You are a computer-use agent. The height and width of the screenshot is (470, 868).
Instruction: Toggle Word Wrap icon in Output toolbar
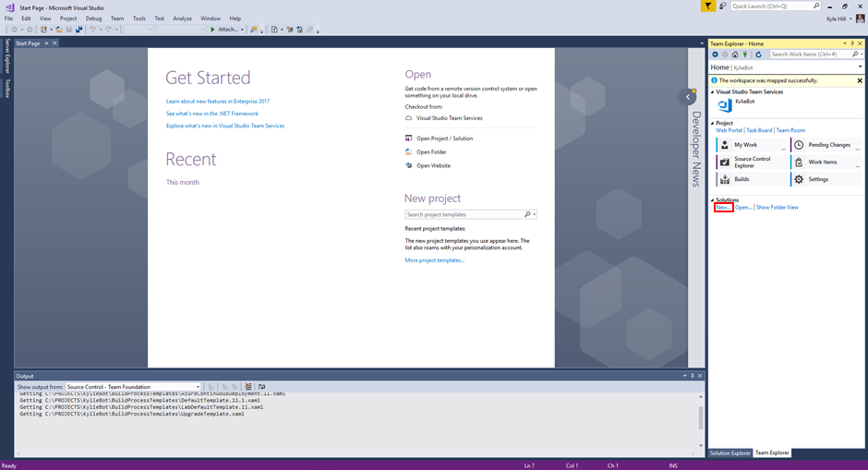[262, 386]
